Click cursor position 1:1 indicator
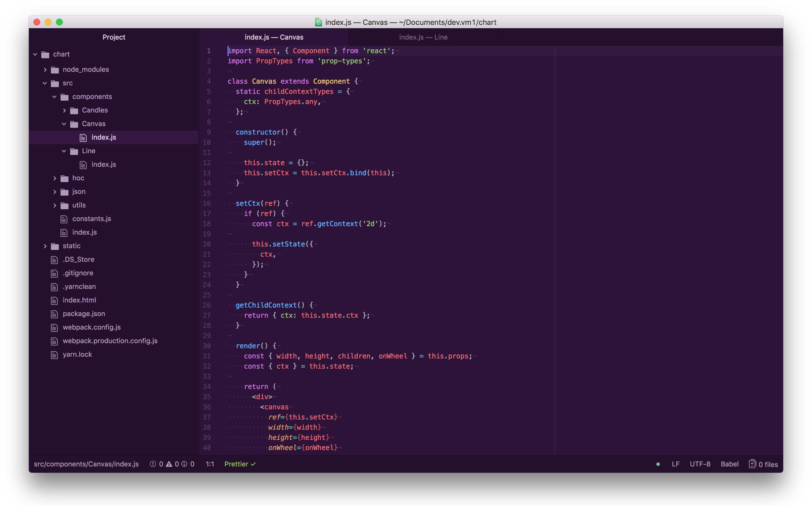Viewport: 812px width, 506px height. (x=210, y=464)
